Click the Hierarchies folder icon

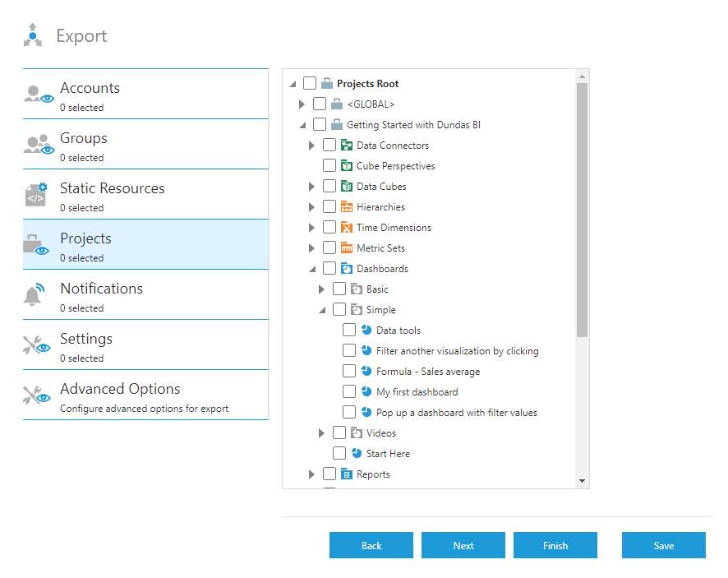pos(347,206)
